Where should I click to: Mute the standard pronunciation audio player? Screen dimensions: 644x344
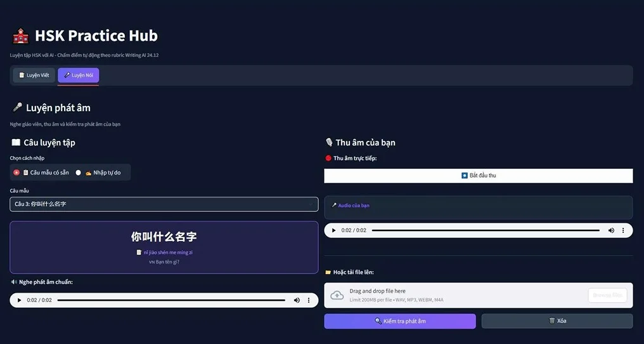(297, 300)
